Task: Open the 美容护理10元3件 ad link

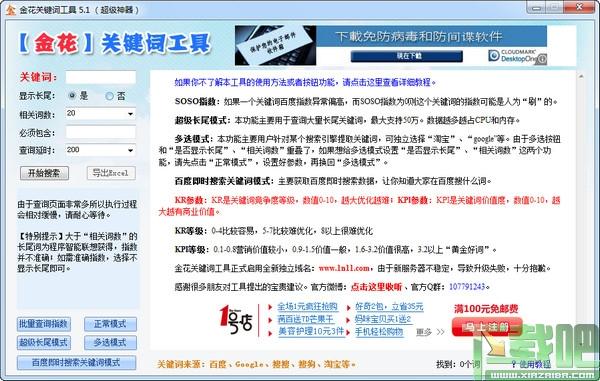Action: [x=311, y=331]
